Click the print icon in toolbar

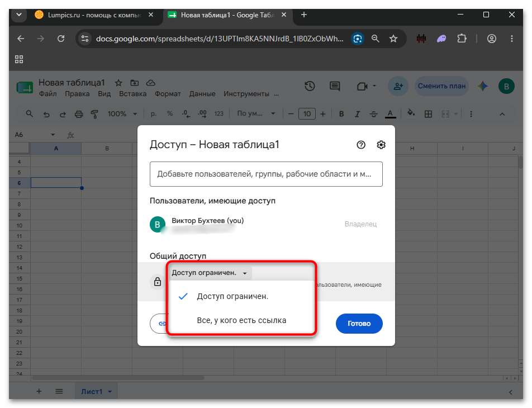pos(79,114)
